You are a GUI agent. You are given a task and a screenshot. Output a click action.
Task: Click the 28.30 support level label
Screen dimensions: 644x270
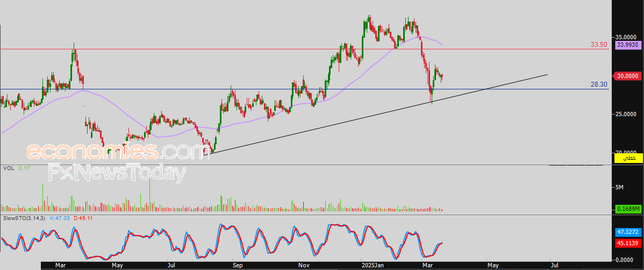[599, 84]
